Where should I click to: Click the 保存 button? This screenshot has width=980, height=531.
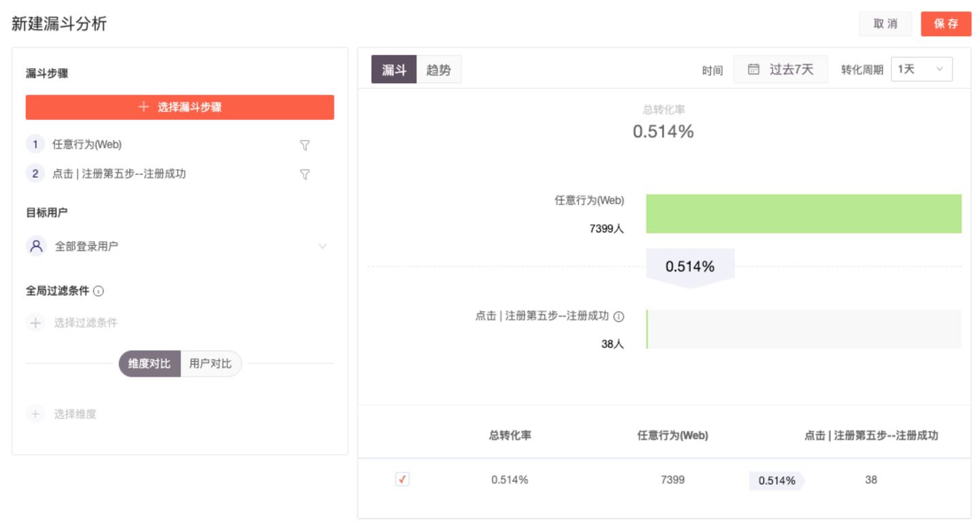click(946, 24)
